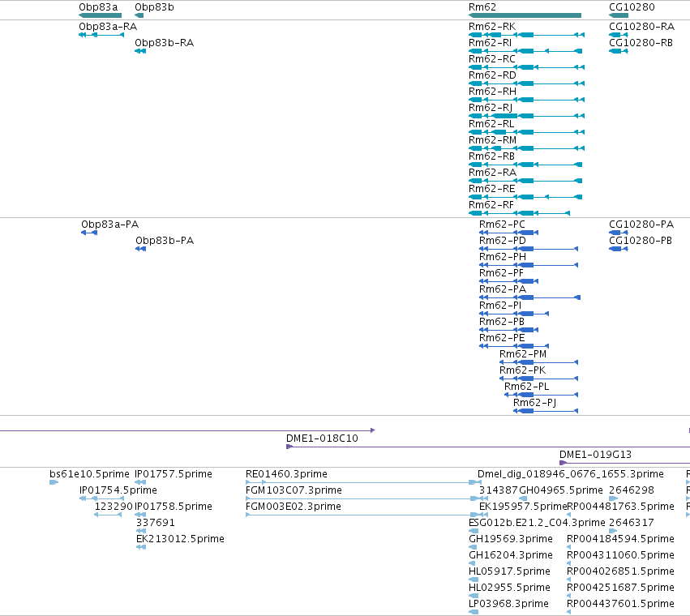Select transcript Rm62-RJ

click(526, 116)
